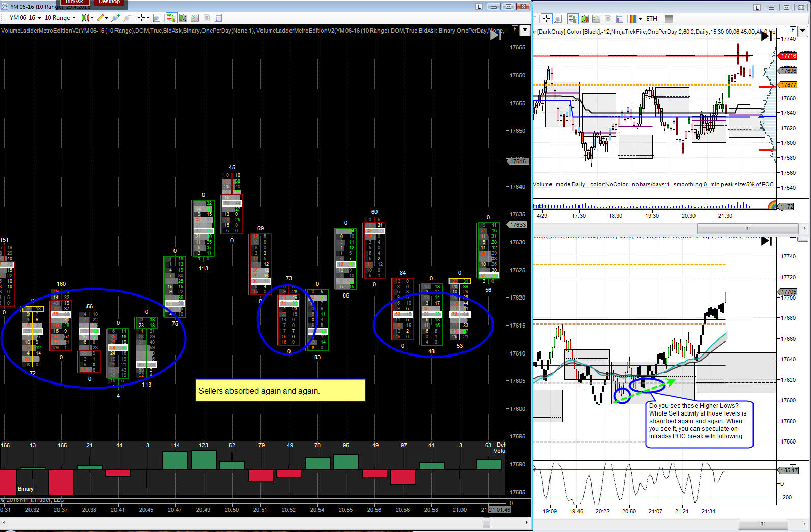Click the zoom in icon
This screenshot has height=532, width=811.
(115, 18)
